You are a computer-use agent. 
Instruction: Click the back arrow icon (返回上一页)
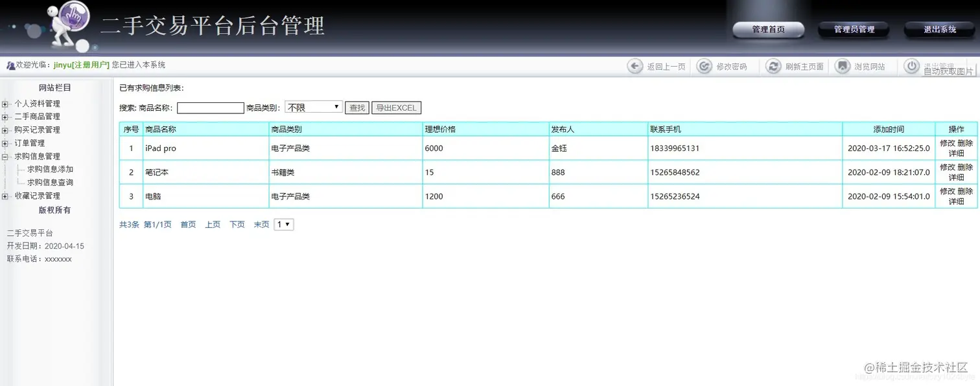click(635, 66)
